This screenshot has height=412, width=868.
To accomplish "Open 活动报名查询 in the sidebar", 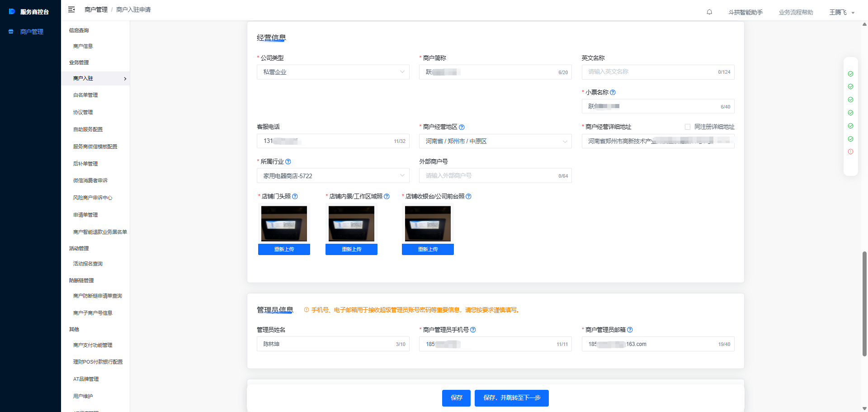I will click(88, 264).
